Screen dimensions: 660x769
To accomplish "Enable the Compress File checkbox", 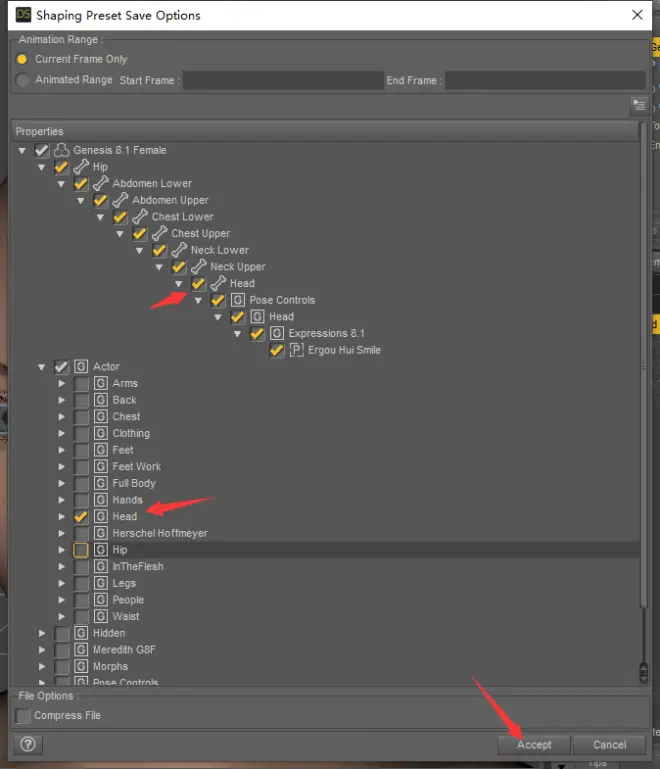I will (23, 716).
